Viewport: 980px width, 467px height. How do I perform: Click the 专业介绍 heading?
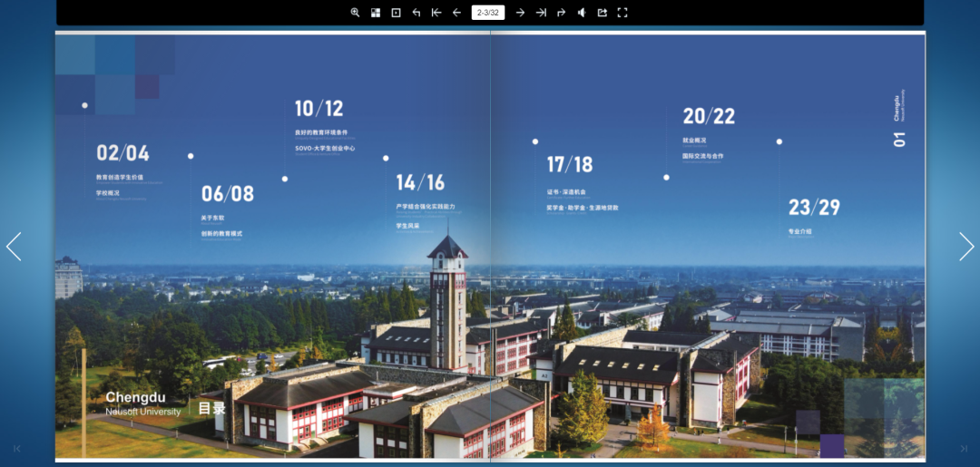point(800,231)
